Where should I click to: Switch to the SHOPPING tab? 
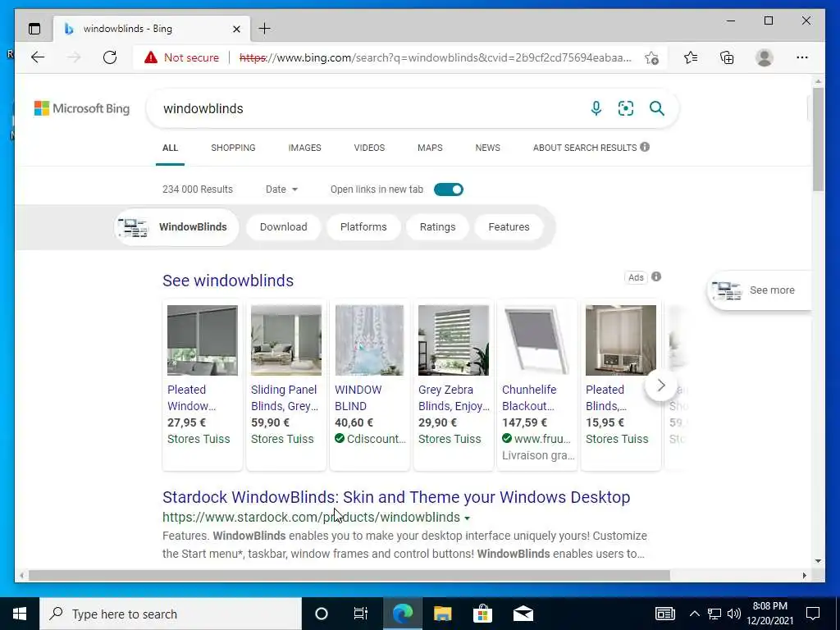click(233, 148)
